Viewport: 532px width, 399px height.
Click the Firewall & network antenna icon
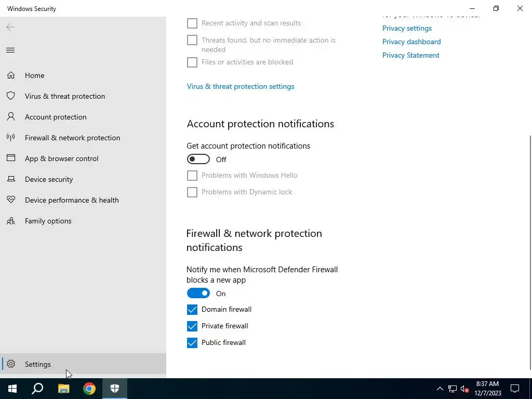coord(11,137)
